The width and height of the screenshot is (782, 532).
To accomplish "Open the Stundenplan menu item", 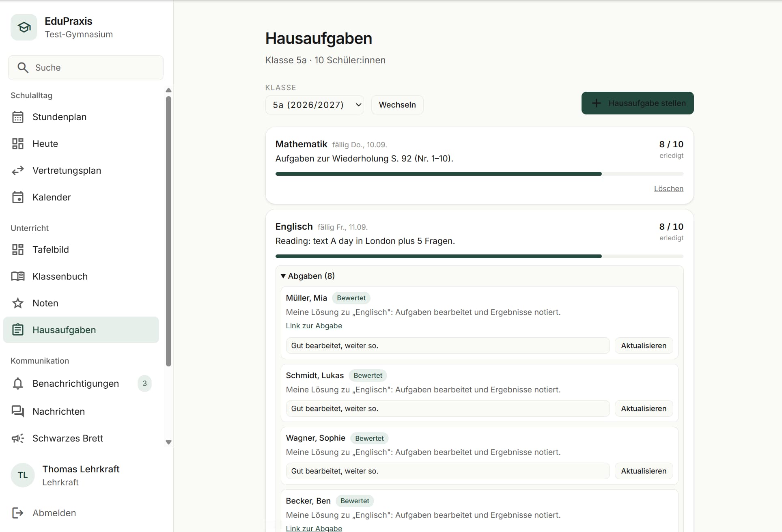I will click(81, 117).
